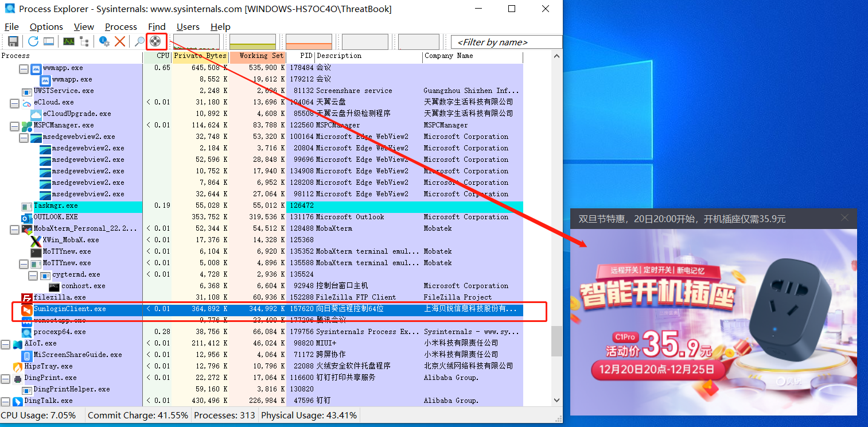Sort by the Description column header
Screen dimensions: 868x427
369,56
